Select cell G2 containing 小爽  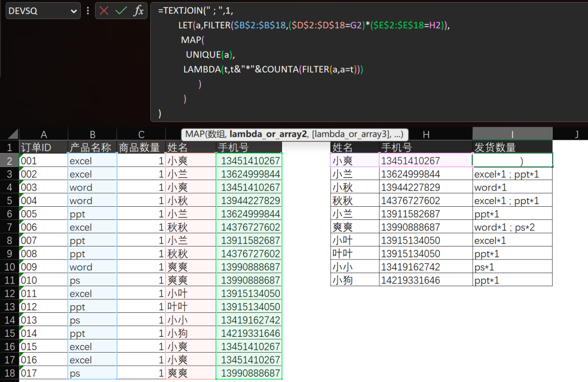[x=354, y=161]
